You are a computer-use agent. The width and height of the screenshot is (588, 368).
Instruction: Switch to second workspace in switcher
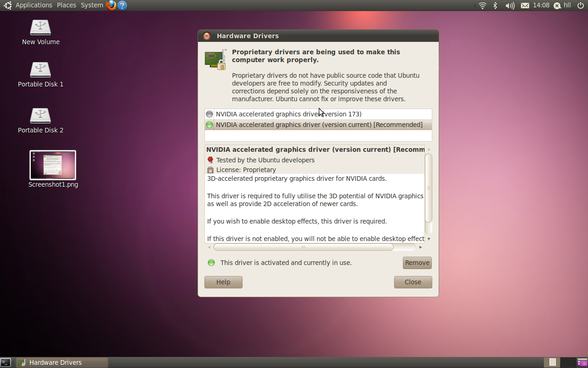[x=568, y=362]
